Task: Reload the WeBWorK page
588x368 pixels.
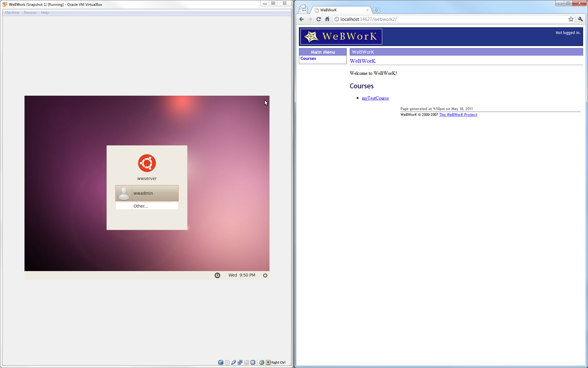Action: point(318,19)
